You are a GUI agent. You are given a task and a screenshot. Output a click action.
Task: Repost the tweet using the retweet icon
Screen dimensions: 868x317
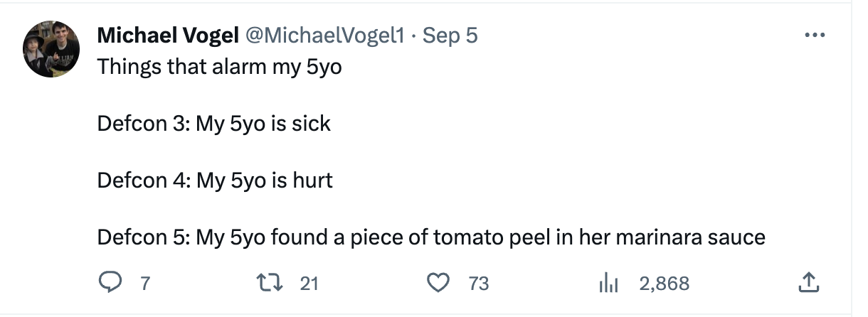pyautogui.click(x=274, y=284)
